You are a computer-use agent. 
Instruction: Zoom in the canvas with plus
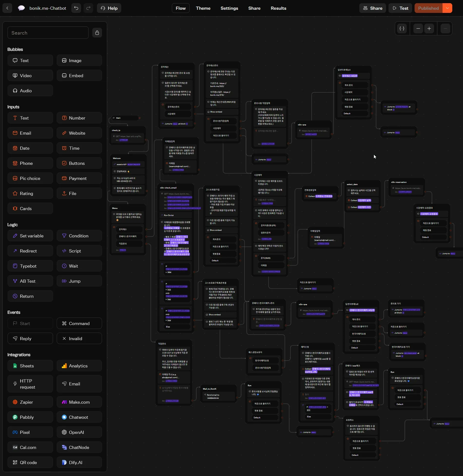[x=429, y=28]
